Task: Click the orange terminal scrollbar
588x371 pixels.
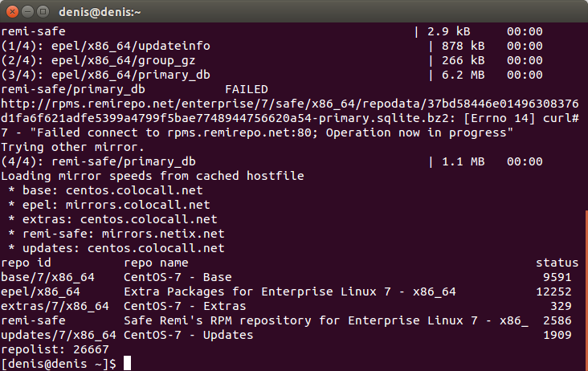Action: tap(586, 291)
